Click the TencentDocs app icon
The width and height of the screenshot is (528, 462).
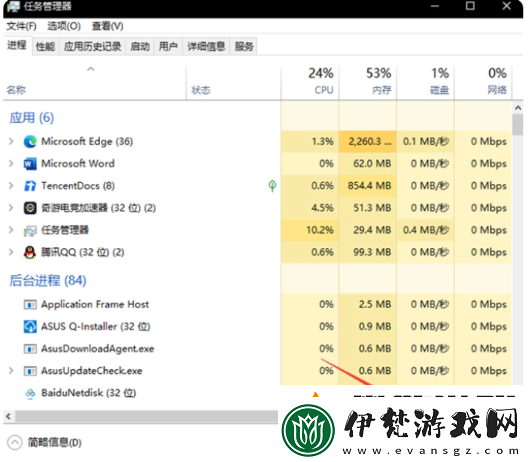(x=30, y=186)
